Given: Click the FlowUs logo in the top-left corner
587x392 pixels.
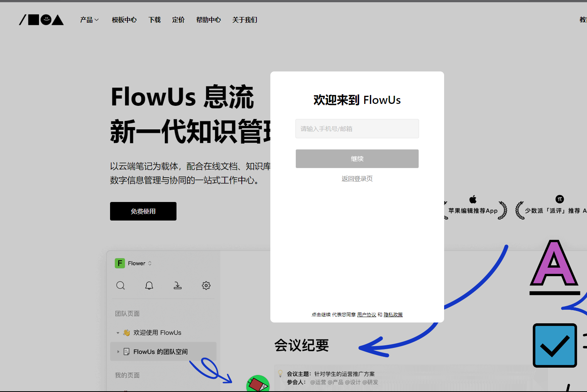Looking at the screenshot, I should (x=41, y=20).
